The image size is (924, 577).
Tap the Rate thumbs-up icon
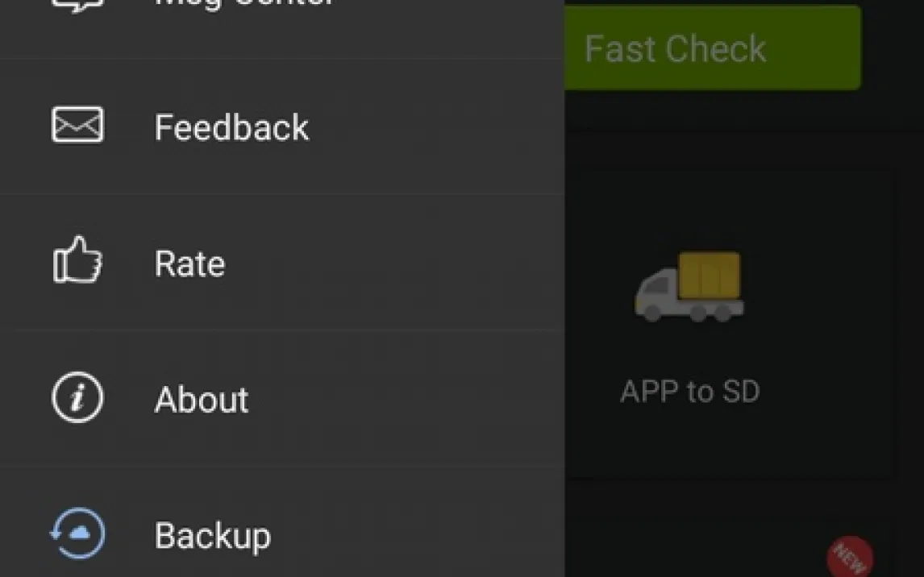coord(77,261)
